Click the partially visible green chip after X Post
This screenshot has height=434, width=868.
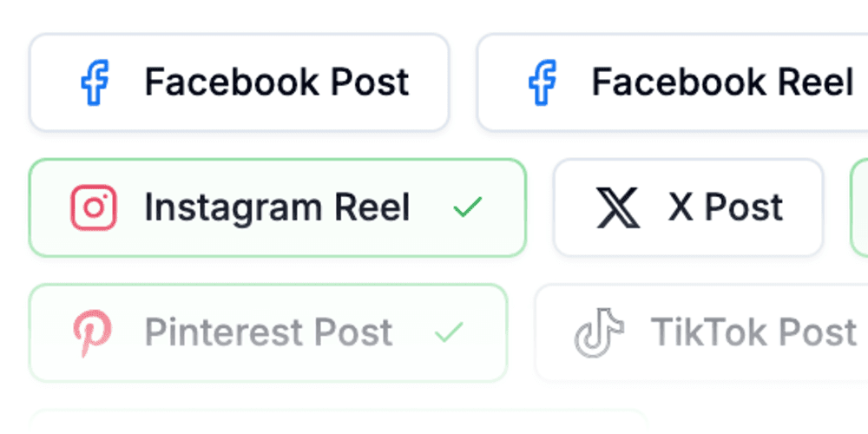coord(860,208)
